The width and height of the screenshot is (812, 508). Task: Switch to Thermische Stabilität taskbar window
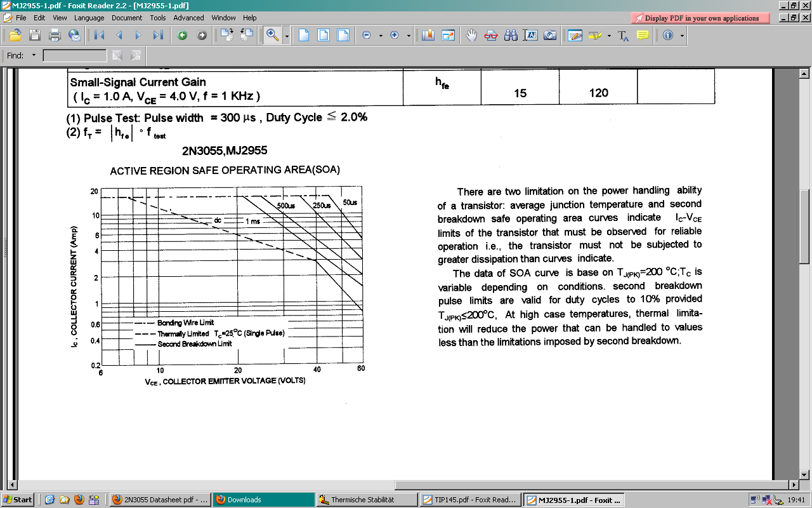click(x=367, y=500)
